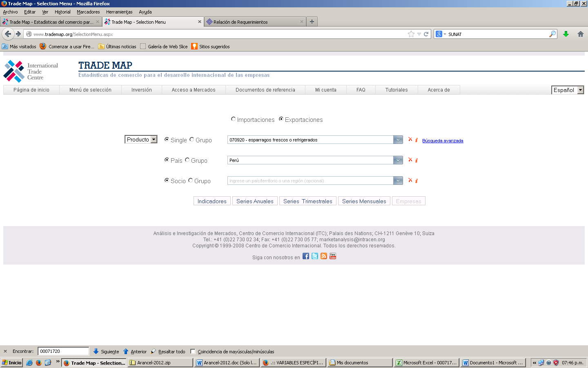
Task: Switch to Relación de Requerimientos tab
Action: (x=255, y=22)
